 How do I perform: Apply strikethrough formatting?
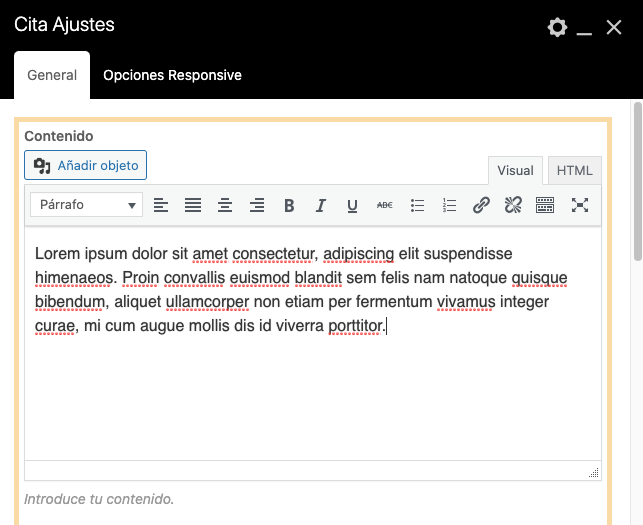click(x=385, y=205)
